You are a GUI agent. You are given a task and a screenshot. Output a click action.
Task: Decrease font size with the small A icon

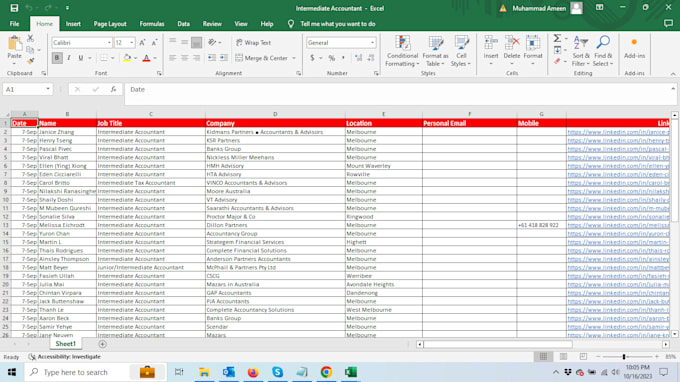coord(154,42)
